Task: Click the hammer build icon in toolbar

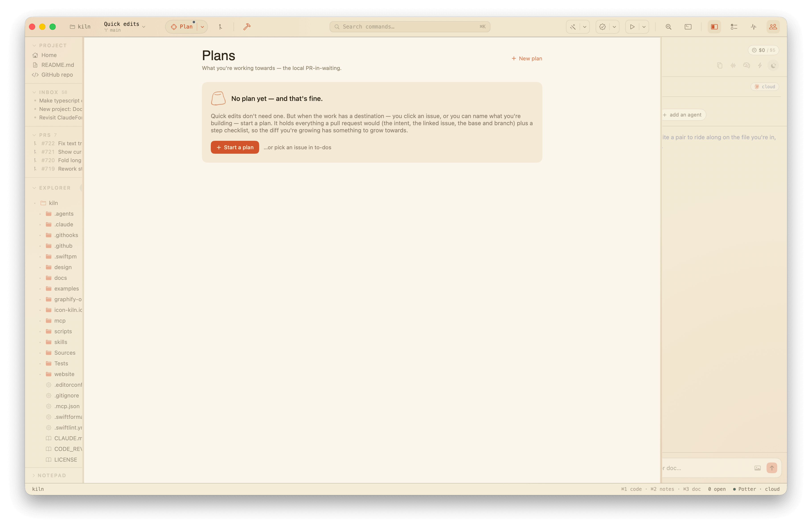Action: pos(247,27)
